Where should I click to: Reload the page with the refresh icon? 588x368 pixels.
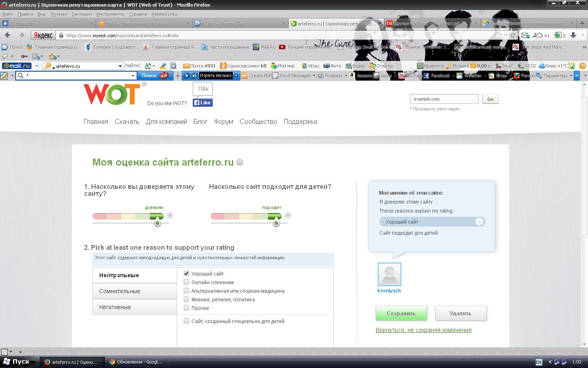[x=513, y=36]
